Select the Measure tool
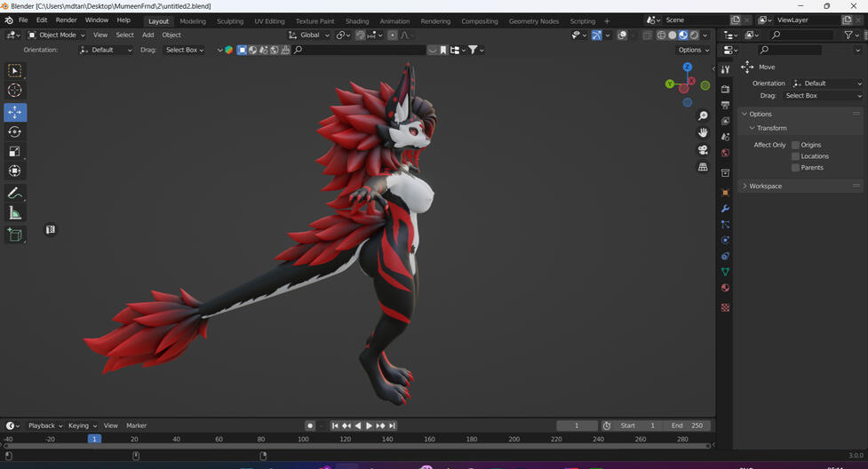Image resolution: width=868 pixels, height=469 pixels. (15, 212)
